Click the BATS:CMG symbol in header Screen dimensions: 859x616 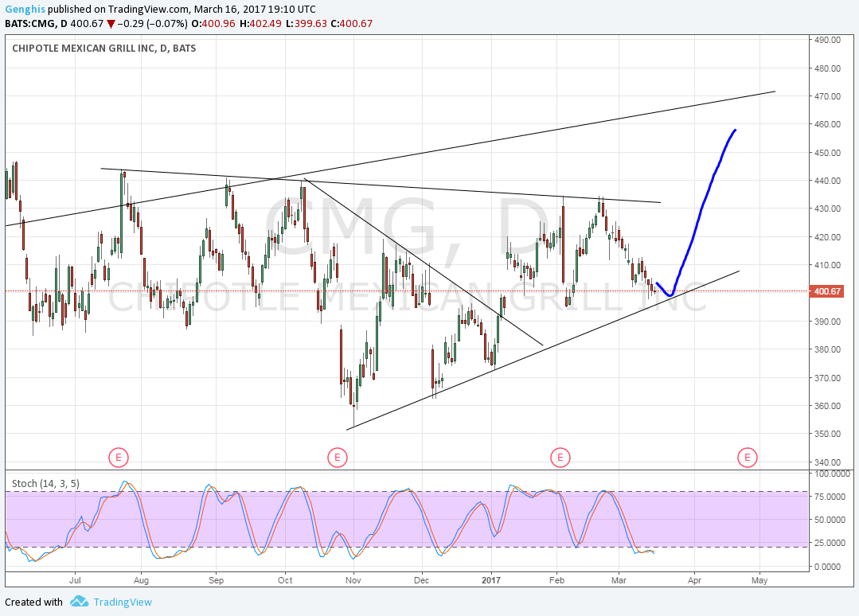[31, 24]
